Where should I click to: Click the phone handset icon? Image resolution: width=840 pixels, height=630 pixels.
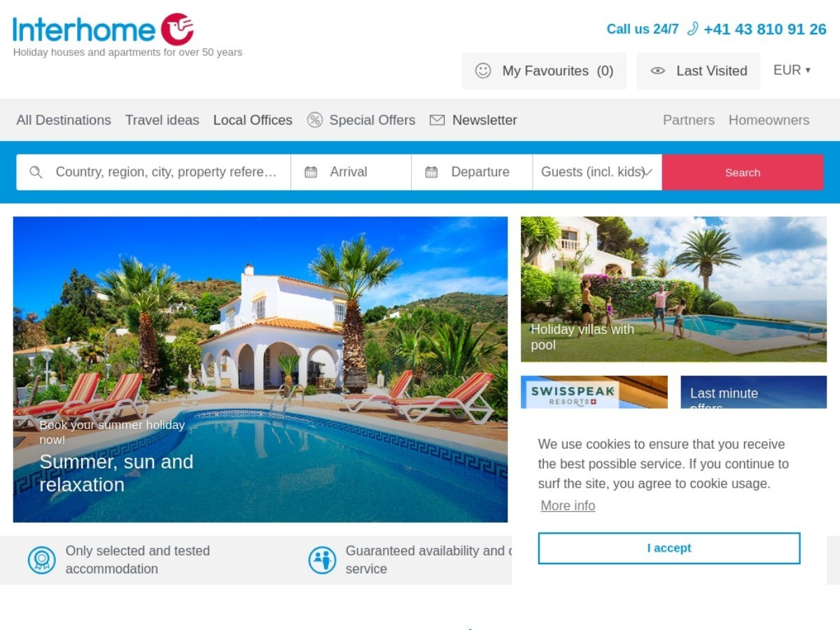(692, 29)
